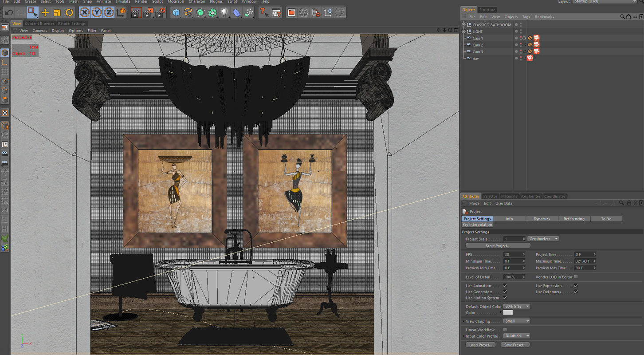Switch the coordinate system icon
This screenshot has width=644, height=355.
point(121,12)
